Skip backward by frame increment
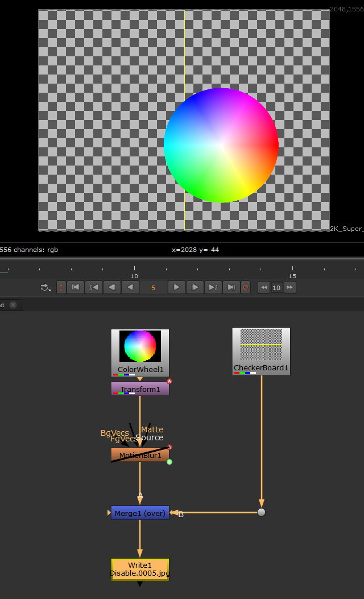 [263, 287]
